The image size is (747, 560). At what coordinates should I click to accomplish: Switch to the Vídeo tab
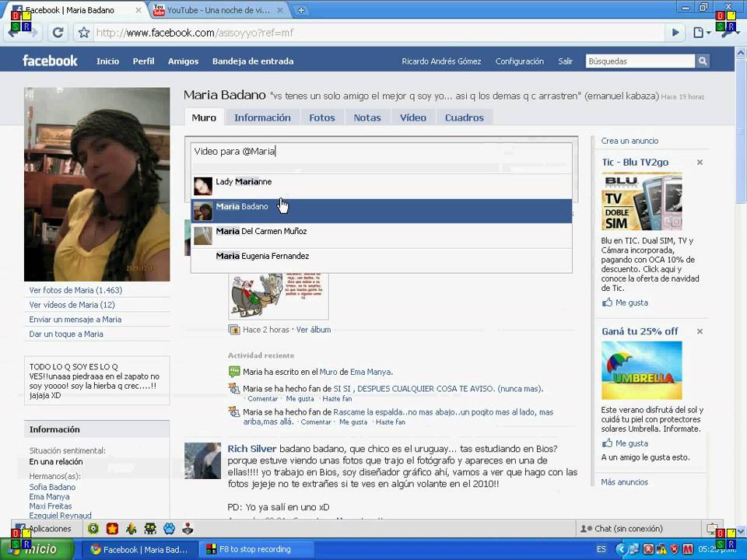click(413, 117)
